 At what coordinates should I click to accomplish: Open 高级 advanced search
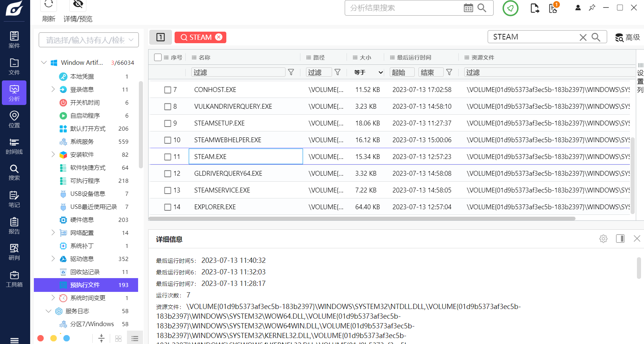coord(627,37)
